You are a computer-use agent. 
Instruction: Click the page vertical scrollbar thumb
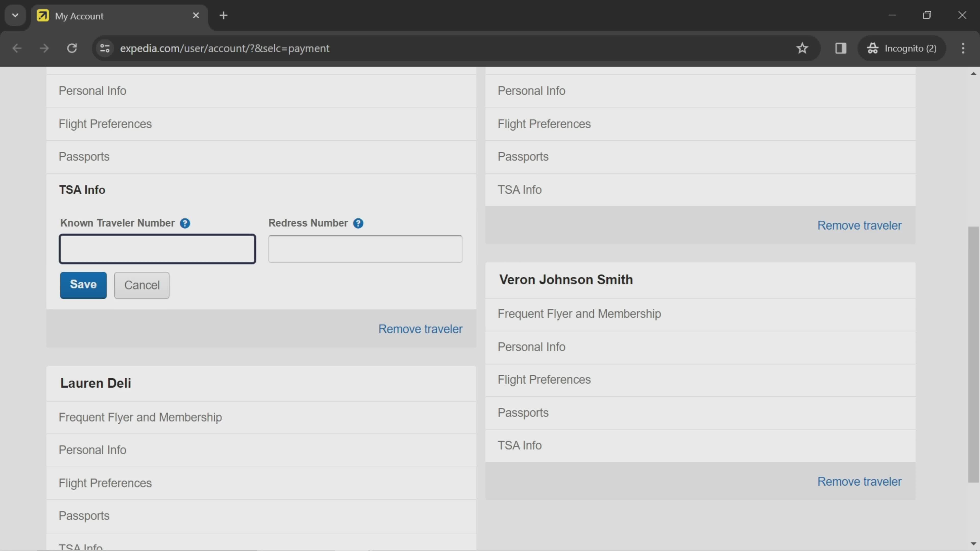click(973, 354)
